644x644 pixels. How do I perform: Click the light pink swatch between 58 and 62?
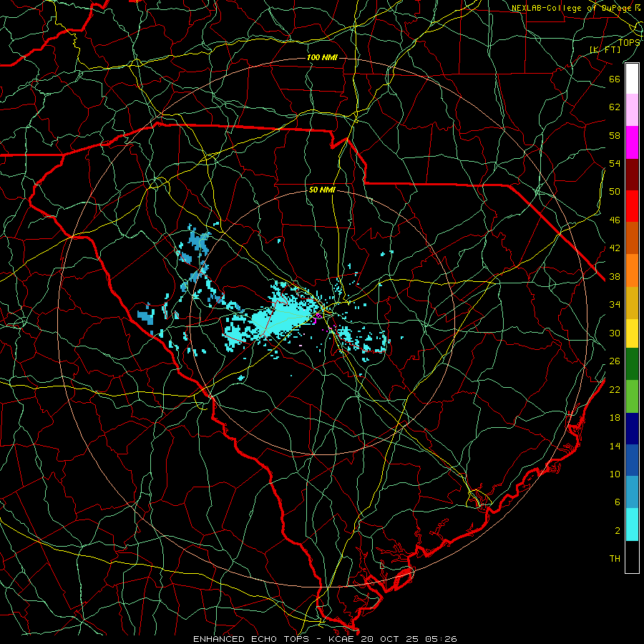[x=632, y=110]
